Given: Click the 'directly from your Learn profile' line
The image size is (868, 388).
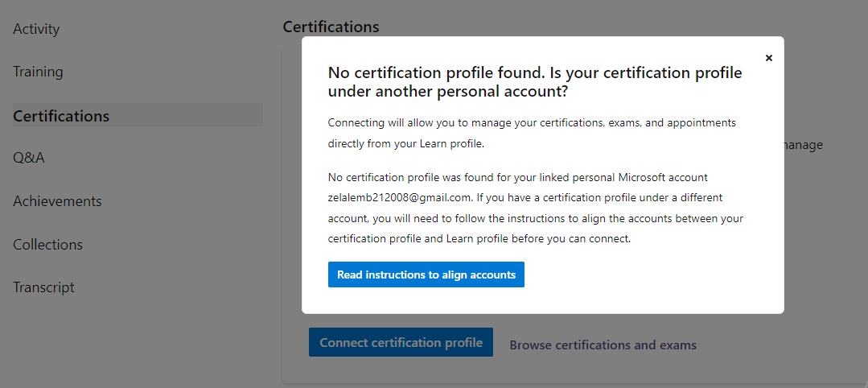Looking at the screenshot, I should pyautogui.click(x=406, y=143).
